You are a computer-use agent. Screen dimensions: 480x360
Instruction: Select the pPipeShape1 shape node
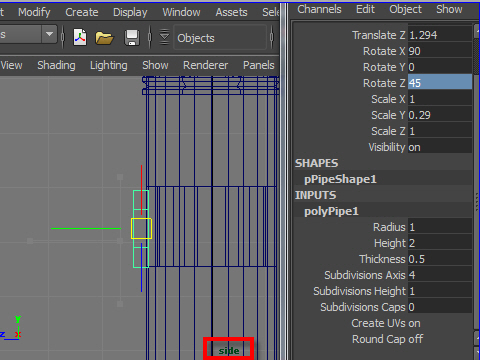click(x=340, y=179)
